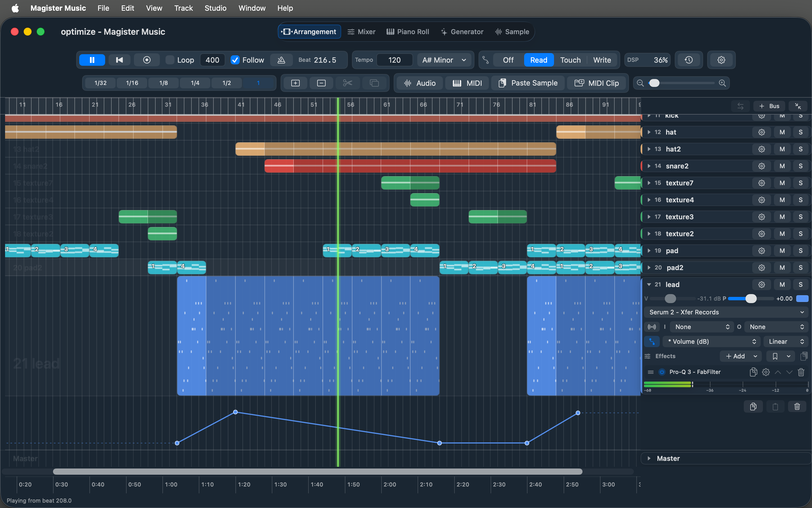This screenshot has height=508, width=812.
Task: Add a MIDI track
Action: click(467, 83)
